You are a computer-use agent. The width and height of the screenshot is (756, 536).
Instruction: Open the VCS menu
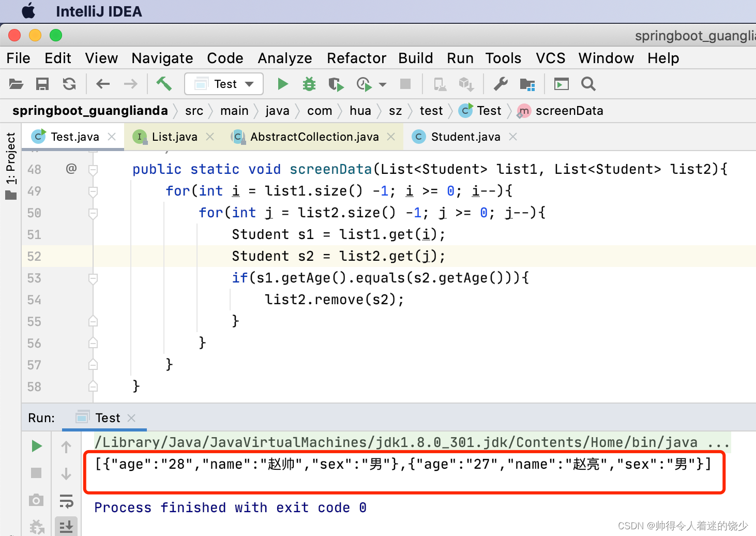tap(551, 58)
